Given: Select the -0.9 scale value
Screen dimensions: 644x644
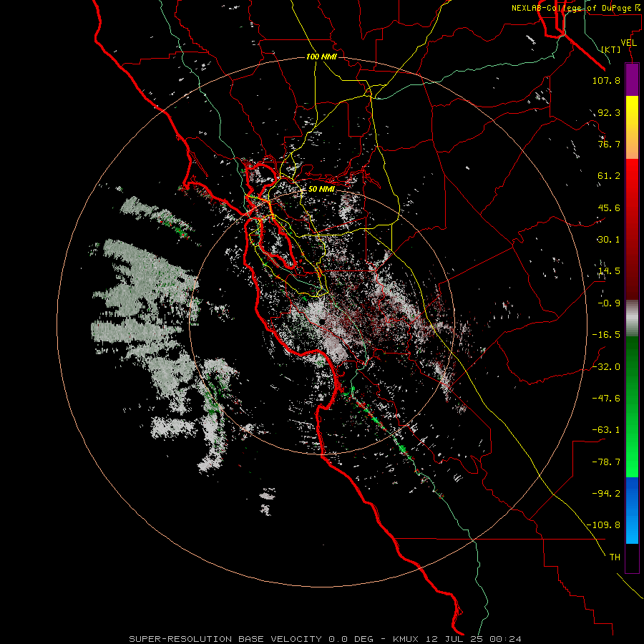Looking at the screenshot, I should pyautogui.click(x=609, y=303).
